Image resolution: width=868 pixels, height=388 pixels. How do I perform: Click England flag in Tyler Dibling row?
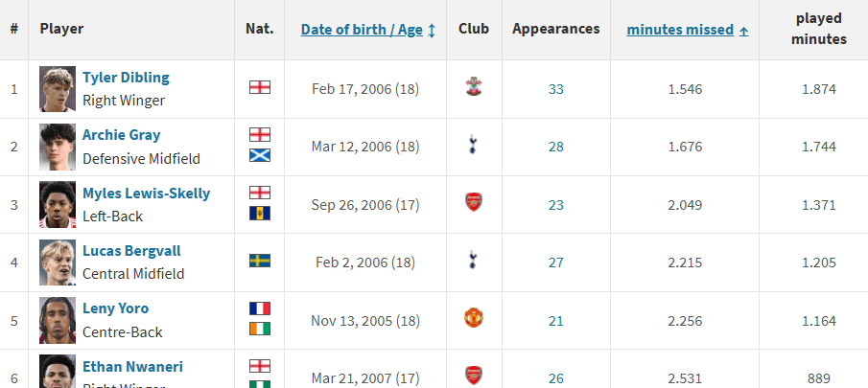[259, 88]
